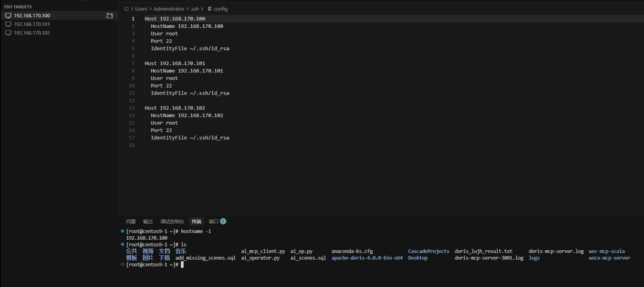
Task: Click line number 7 in gutter
Action: (x=133, y=63)
